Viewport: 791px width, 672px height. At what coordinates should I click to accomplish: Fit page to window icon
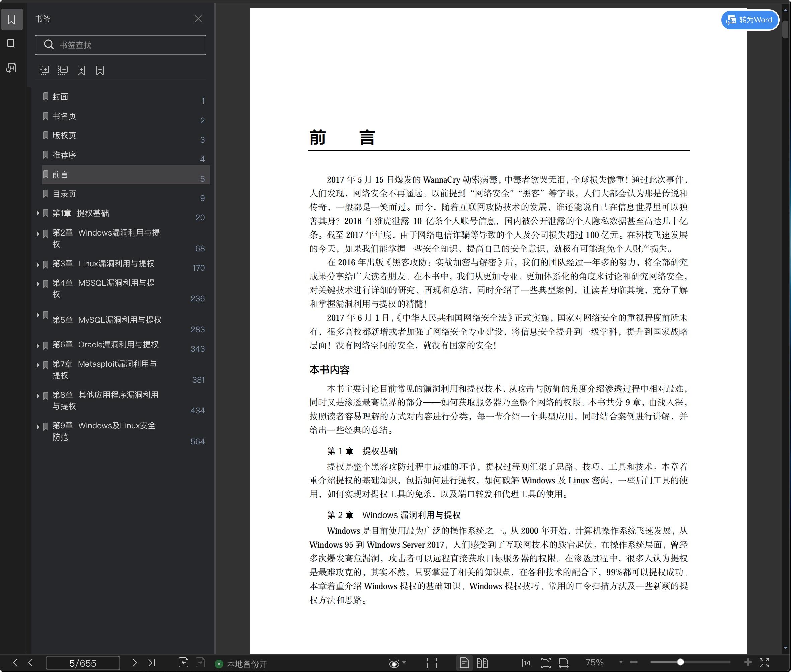point(546,663)
